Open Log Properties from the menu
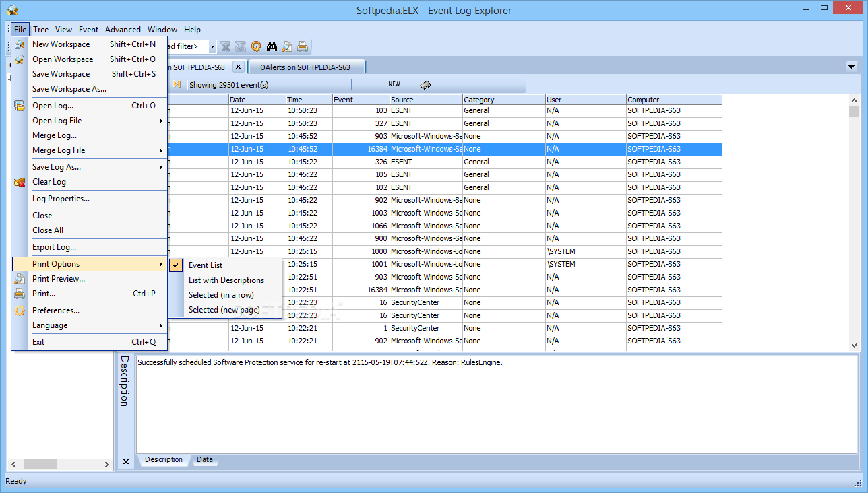 [89, 199]
